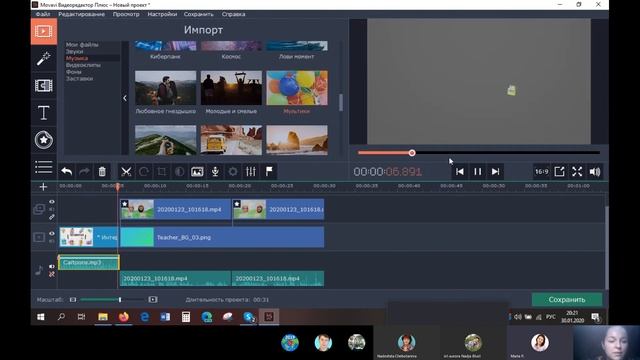Toggle visibility of main video track

click(x=52, y=233)
